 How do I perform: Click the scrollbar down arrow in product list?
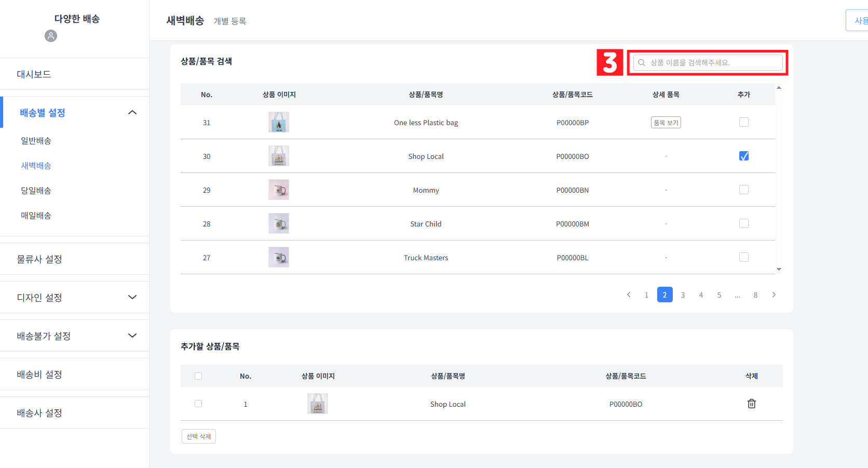pos(779,269)
